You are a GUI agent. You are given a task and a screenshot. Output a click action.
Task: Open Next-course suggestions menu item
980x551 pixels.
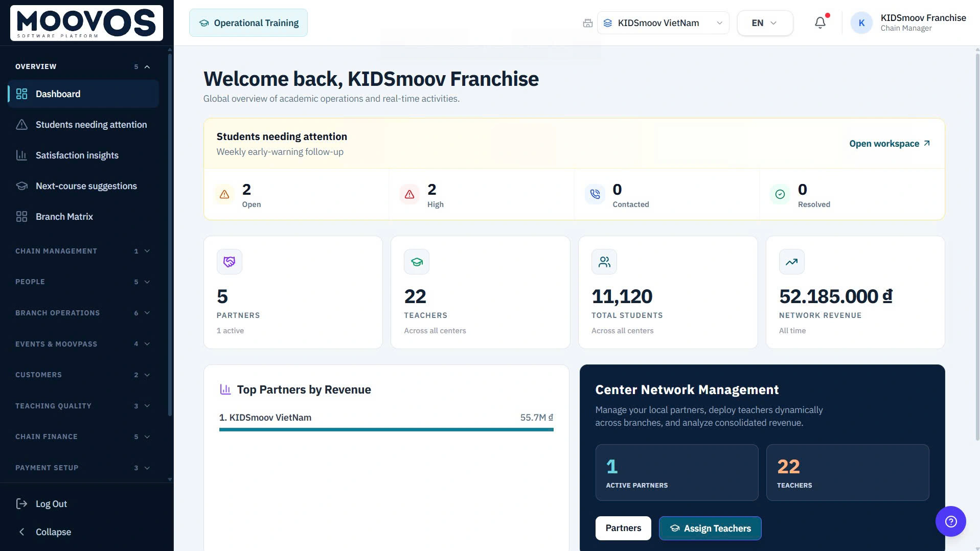[x=83, y=186]
